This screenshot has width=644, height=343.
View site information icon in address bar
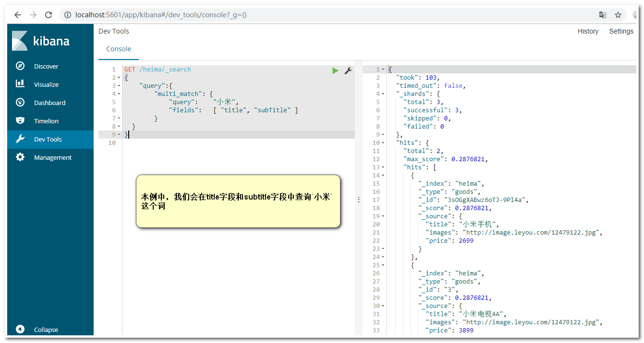pos(68,15)
